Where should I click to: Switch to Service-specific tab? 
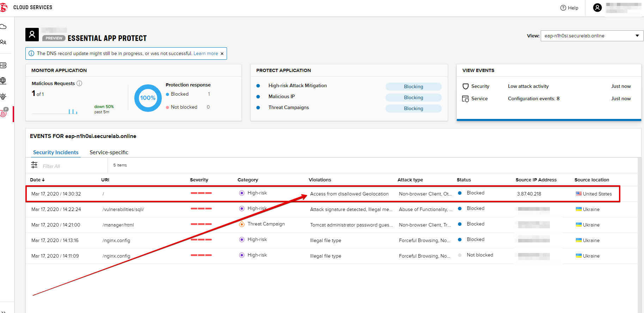pos(109,152)
